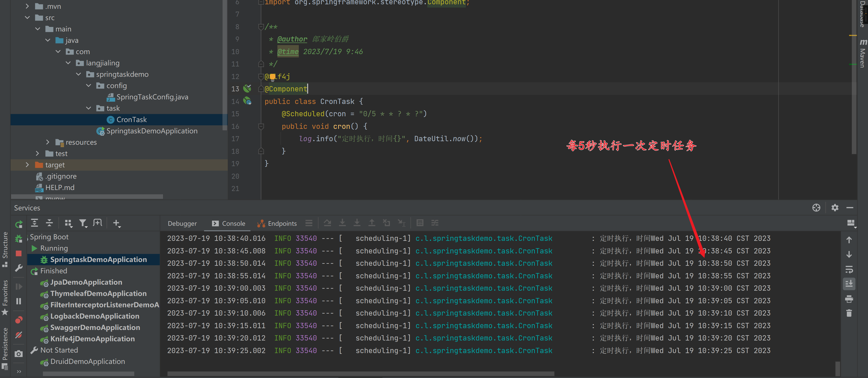The height and width of the screenshot is (378, 868).
Task: Open the Group By dropdown in Services
Action: 68,223
